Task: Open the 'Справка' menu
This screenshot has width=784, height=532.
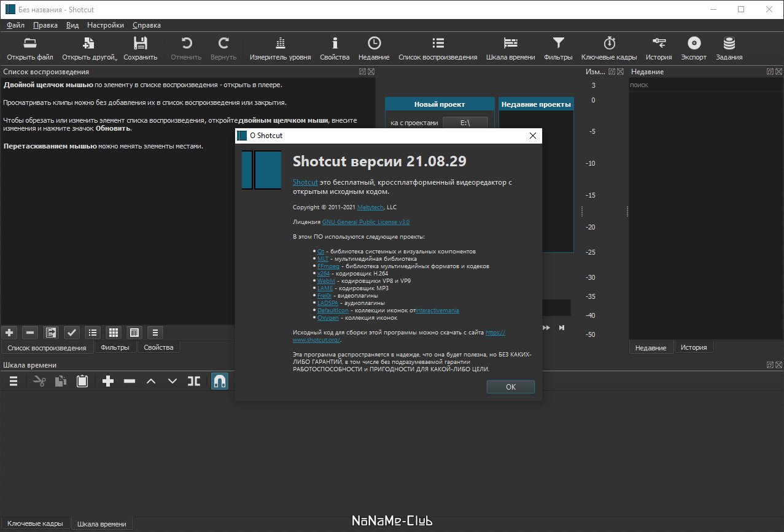Action: tap(147, 25)
